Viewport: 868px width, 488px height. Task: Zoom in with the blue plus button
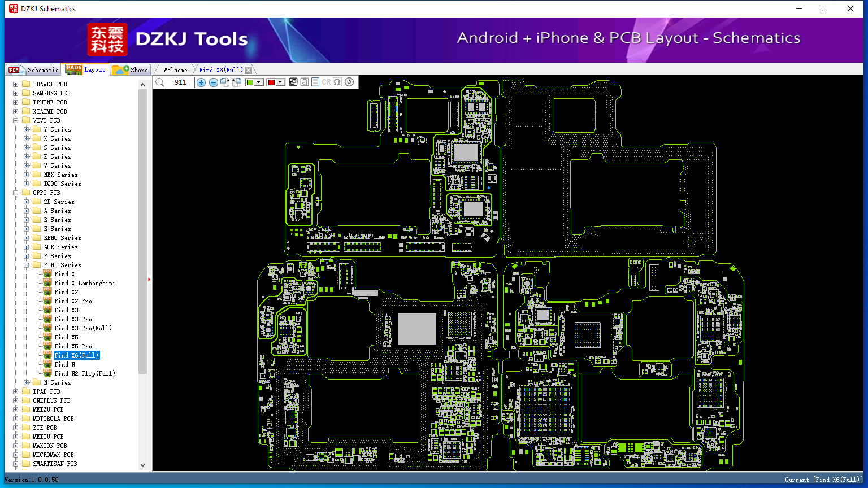[201, 82]
